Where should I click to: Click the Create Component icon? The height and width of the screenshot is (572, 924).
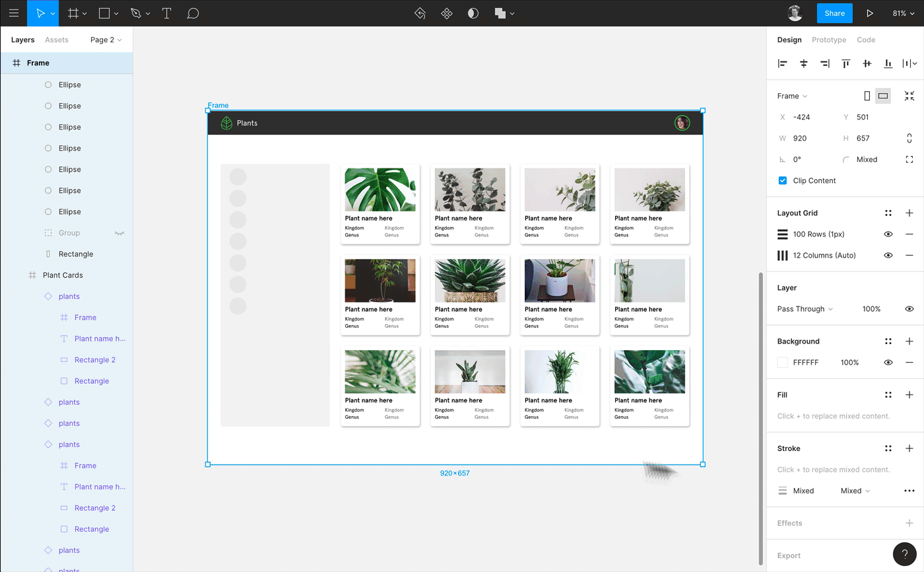point(447,13)
